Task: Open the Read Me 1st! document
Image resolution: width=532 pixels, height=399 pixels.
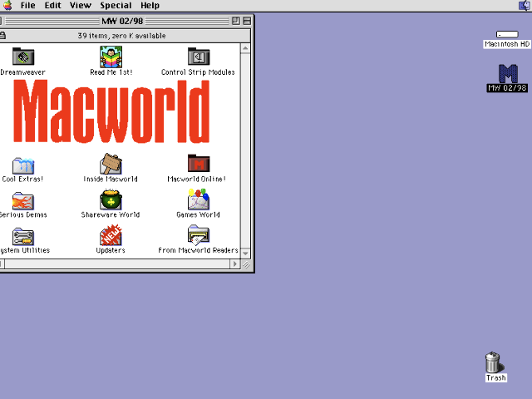Action: [x=111, y=57]
